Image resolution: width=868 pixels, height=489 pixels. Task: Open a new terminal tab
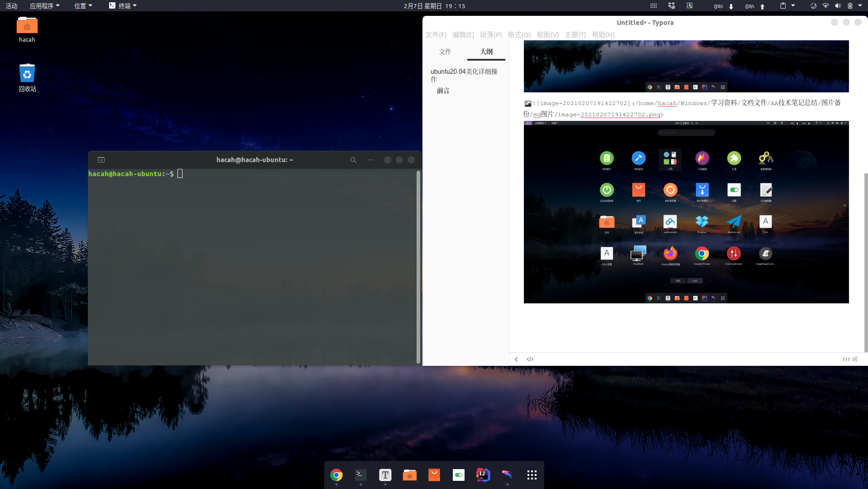point(101,160)
